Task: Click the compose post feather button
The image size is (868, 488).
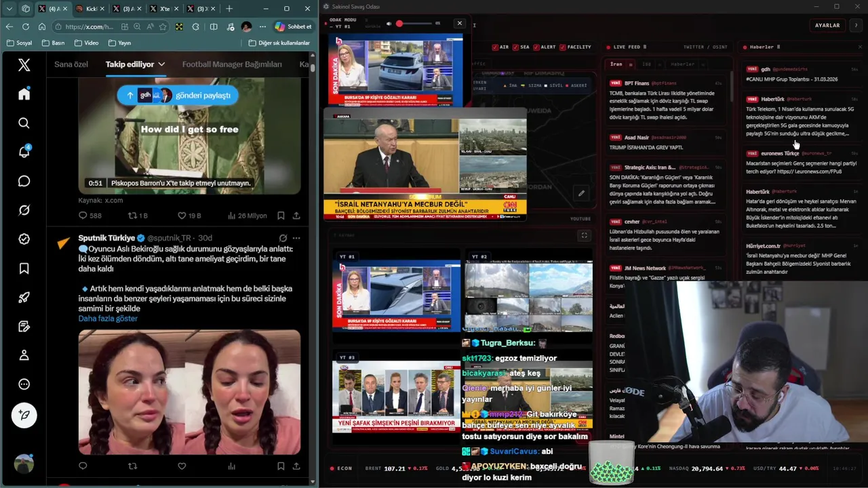Action: coord(24,415)
